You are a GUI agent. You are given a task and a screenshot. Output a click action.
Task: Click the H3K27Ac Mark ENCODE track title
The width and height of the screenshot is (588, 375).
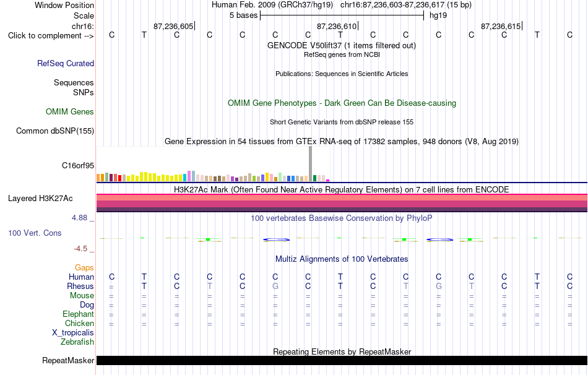[x=341, y=189]
